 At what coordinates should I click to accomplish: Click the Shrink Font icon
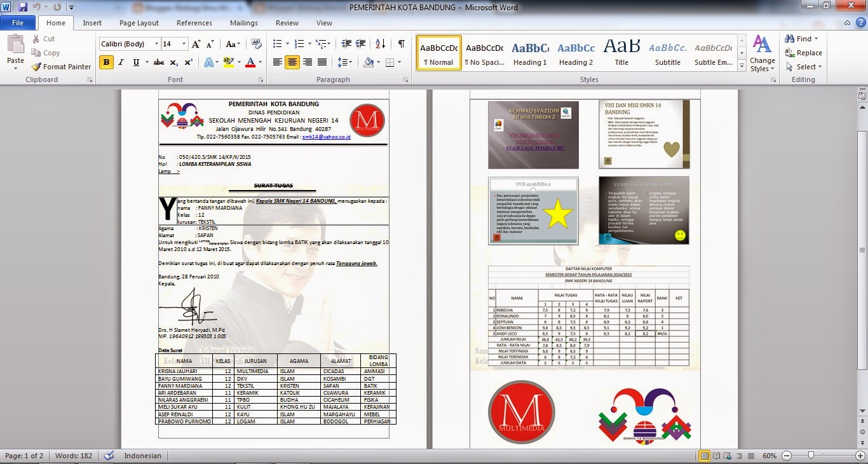(x=210, y=44)
